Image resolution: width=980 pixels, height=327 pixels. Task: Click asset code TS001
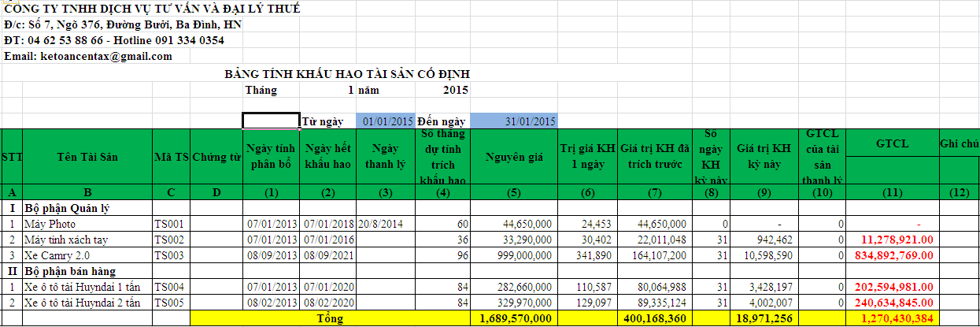pos(170,224)
